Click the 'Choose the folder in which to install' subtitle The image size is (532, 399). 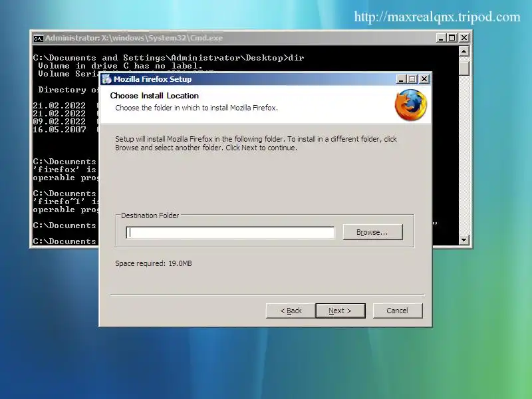[196, 108]
